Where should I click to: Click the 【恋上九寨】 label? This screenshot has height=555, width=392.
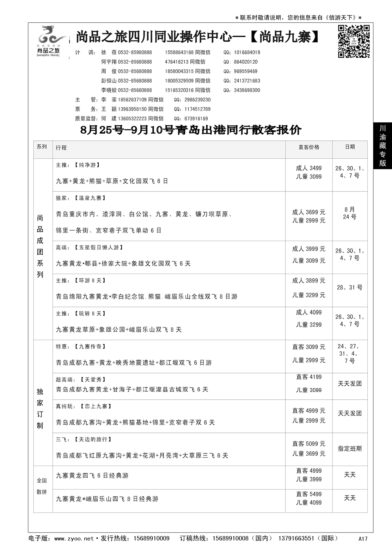coord(95,406)
